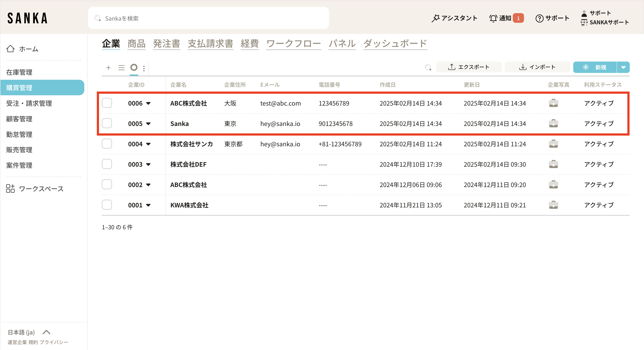Click the エクスポート button
Image resolution: width=644 pixels, height=350 pixels.
[469, 67]
